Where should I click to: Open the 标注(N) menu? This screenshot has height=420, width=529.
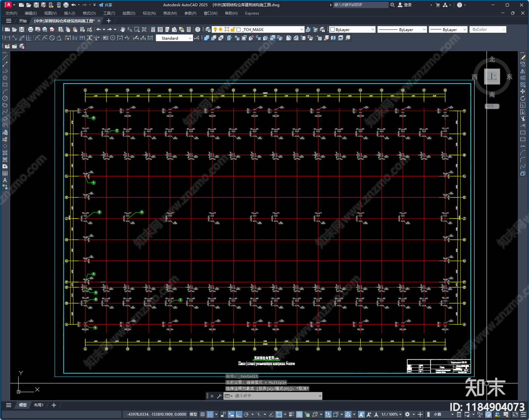point(149,13)
